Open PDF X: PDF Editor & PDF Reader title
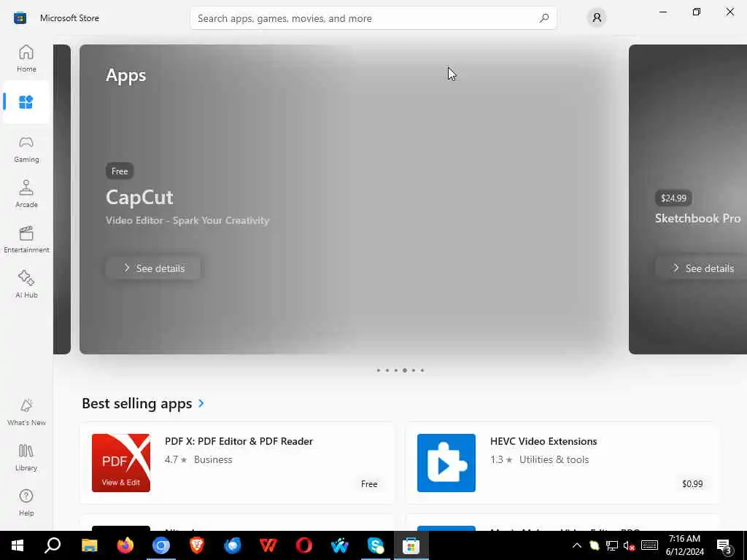Viewport: 747px width, 560px height. 239,441
